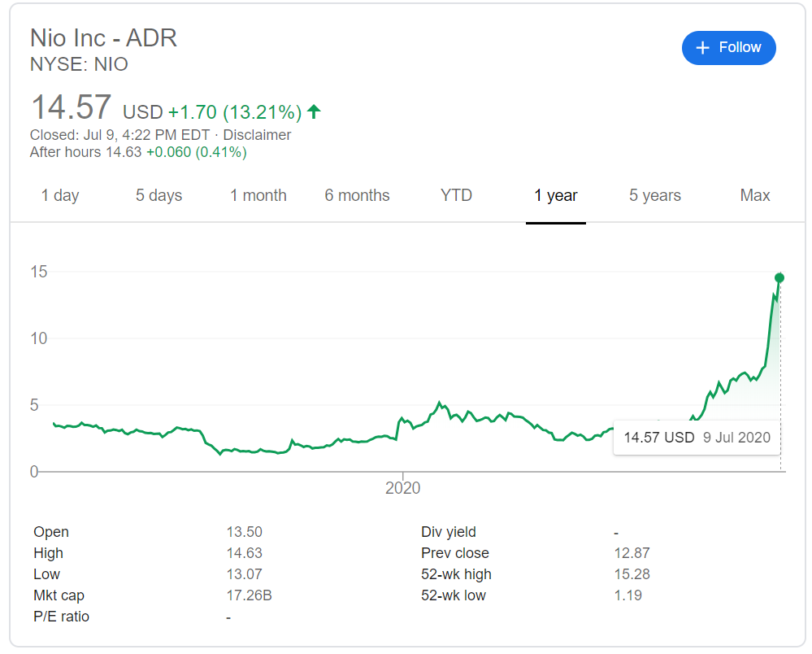This screenshot has width=812, height=654.
Task: Click the chart's latest price dot
Action: point(779,277)
